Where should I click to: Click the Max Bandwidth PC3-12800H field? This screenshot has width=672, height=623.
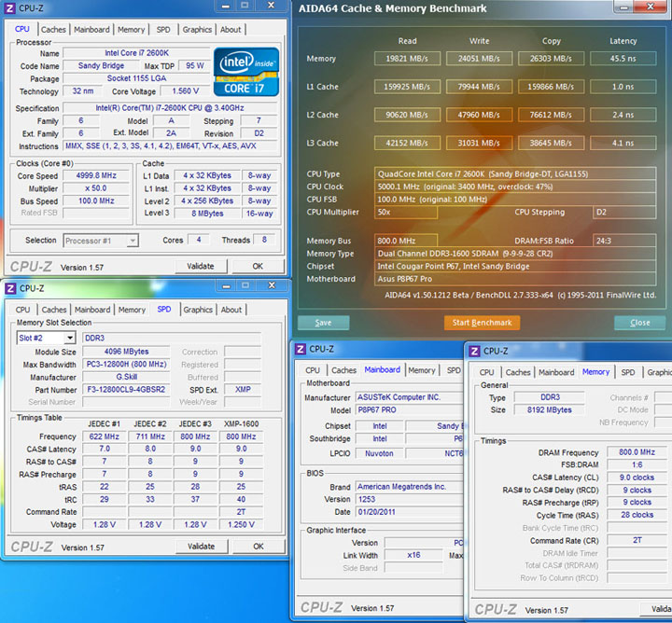(126, 365)
